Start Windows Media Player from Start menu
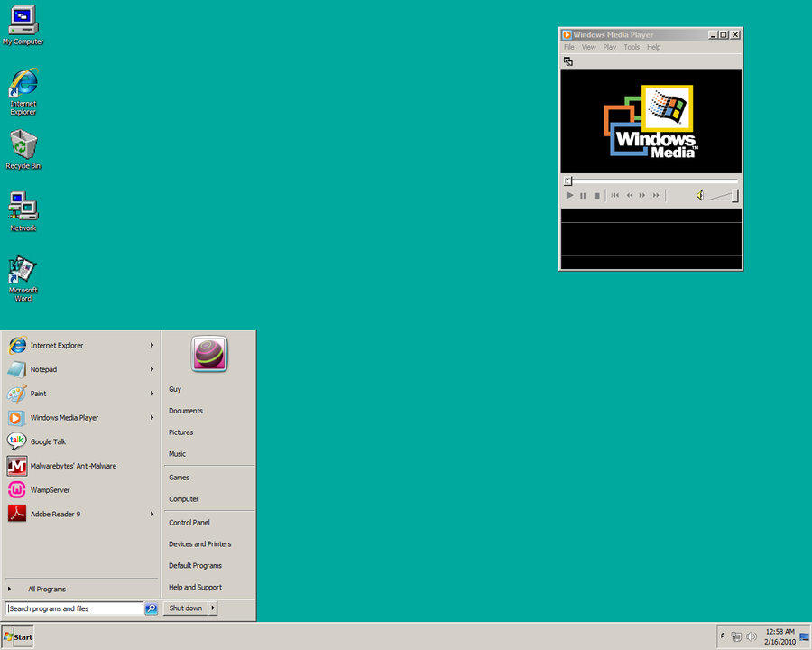Image resolution: width=812 pixels, height=650 pixels. point(81,418)
